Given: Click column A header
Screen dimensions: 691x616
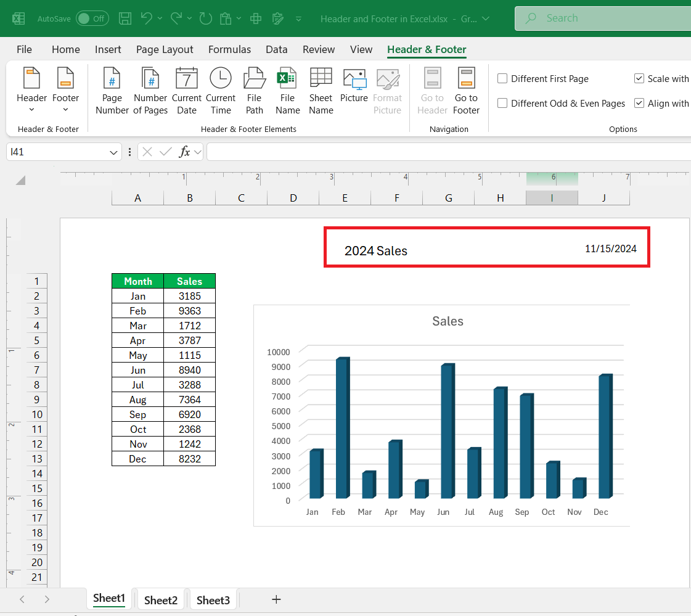Looking at the screenshot, I should tap(137, 198).
